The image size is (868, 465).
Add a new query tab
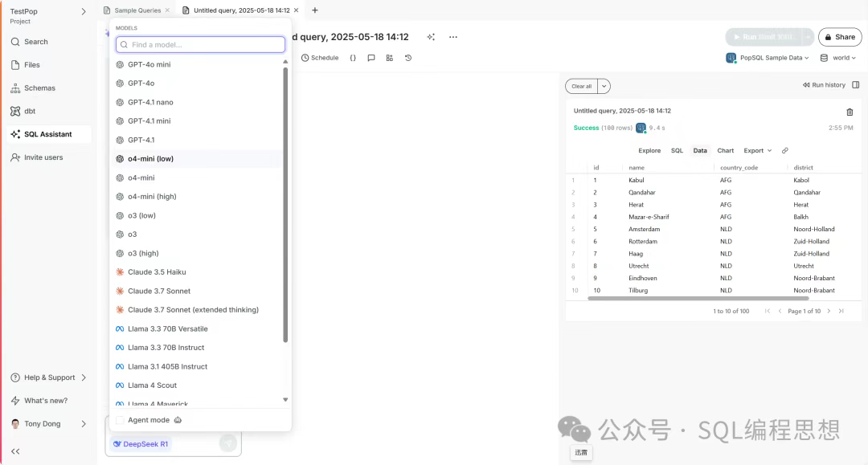(315, 10)
